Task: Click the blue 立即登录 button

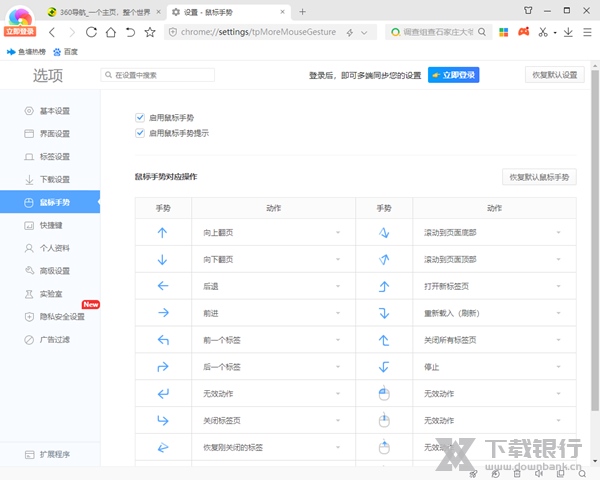Action: pos(453,75)
